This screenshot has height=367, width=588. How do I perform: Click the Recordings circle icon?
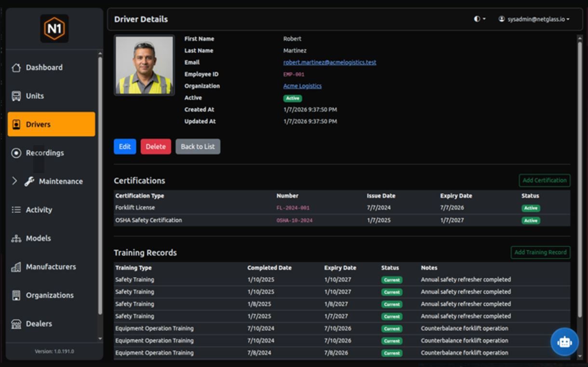16,153
